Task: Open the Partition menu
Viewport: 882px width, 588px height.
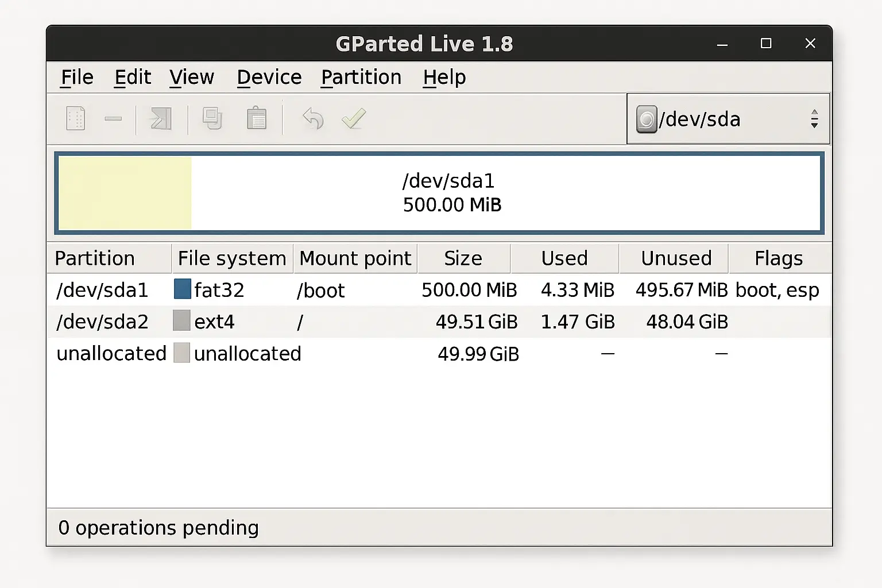Action: (361, 77)
